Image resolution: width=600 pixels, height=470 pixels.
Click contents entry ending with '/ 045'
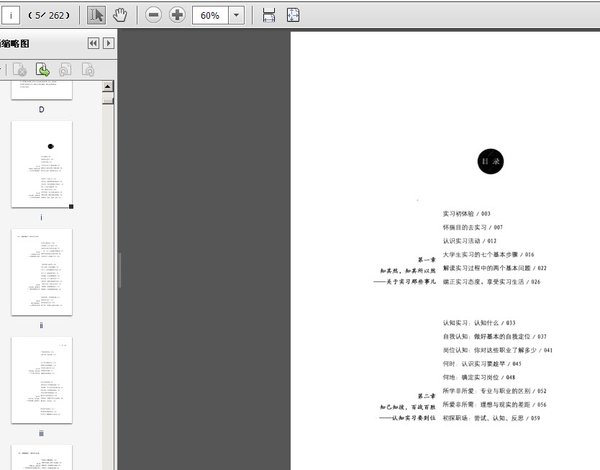pyautogui.click(x=482, y=364)
